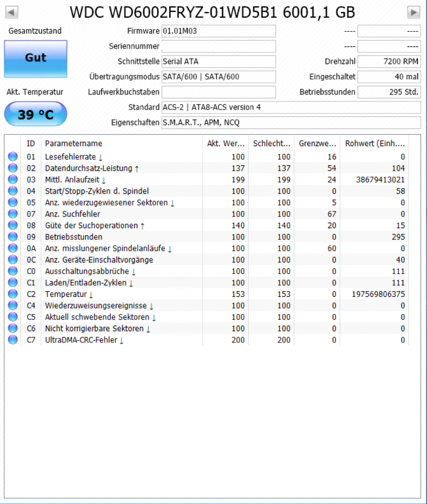This screenshot has width=427, height=504.
Task: Click the Firmware field 01.01M03
Action: tap(219, 31)
